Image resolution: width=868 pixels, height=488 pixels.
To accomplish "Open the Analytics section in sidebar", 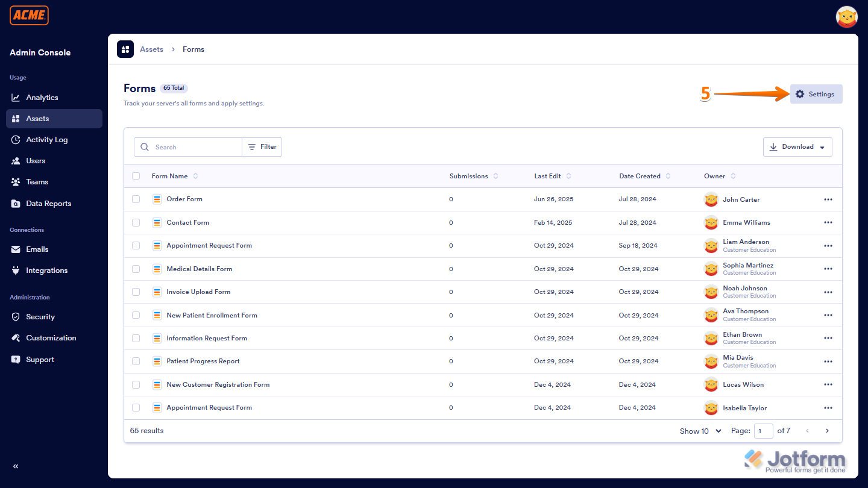I will pyautogui.click(x=42, y=97).
